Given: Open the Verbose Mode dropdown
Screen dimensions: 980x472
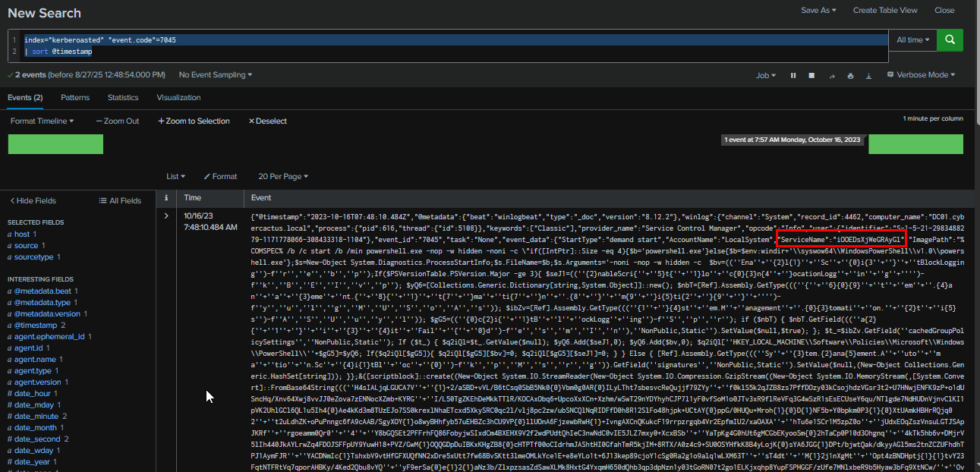Looking at the screenshot, I should 923,75.
